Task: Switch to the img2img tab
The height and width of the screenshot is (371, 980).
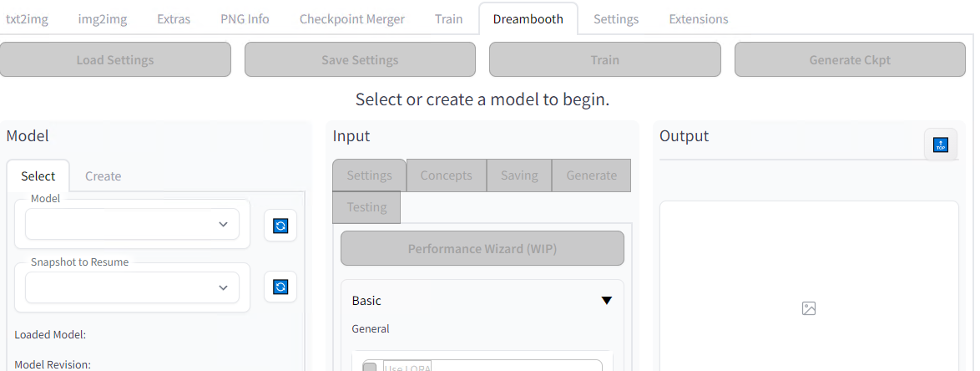Action: (x=103, y=18)
